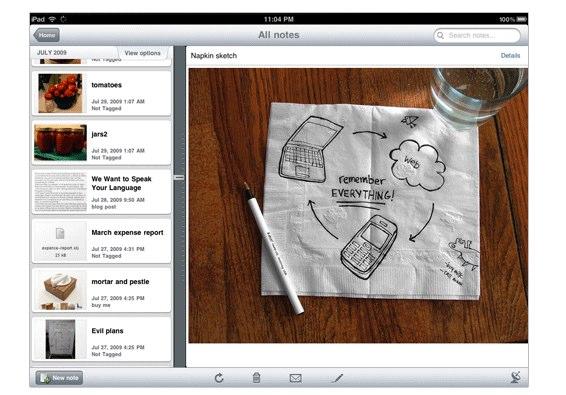Click the All notes title

[279, 35]
